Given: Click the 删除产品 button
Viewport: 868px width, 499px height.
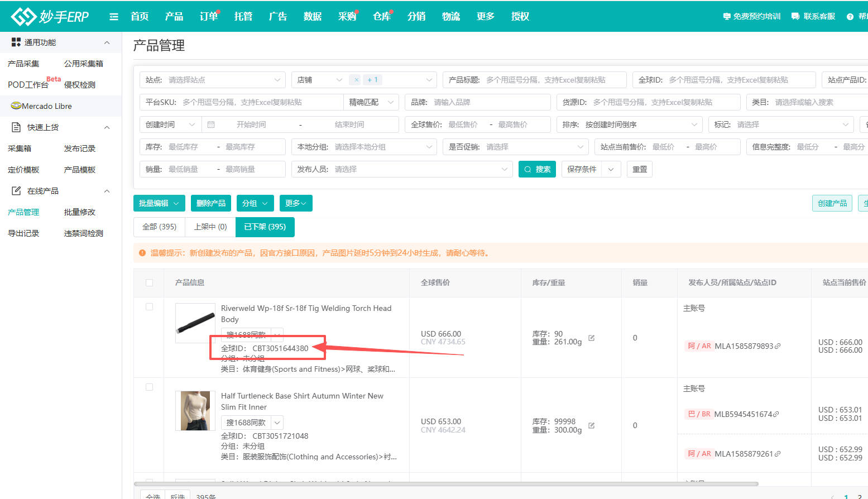Looking at the screenshot, I should click(211, 203).
